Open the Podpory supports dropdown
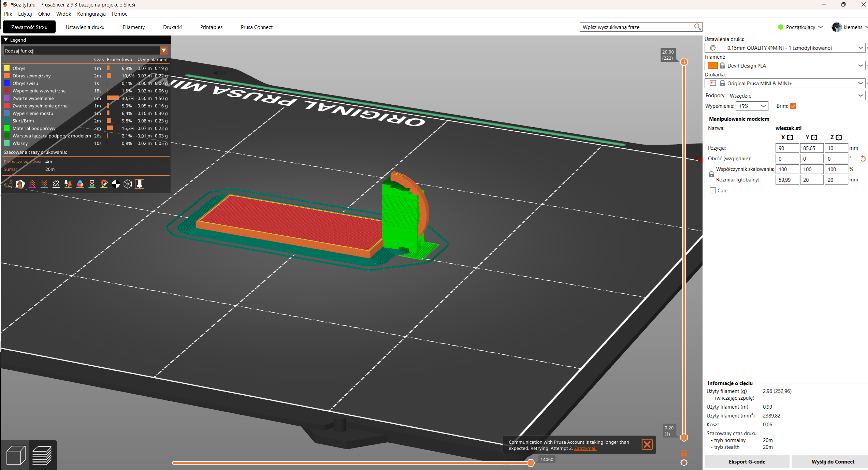868x470 pixels. pyautogui.click(x=796, y=96)
